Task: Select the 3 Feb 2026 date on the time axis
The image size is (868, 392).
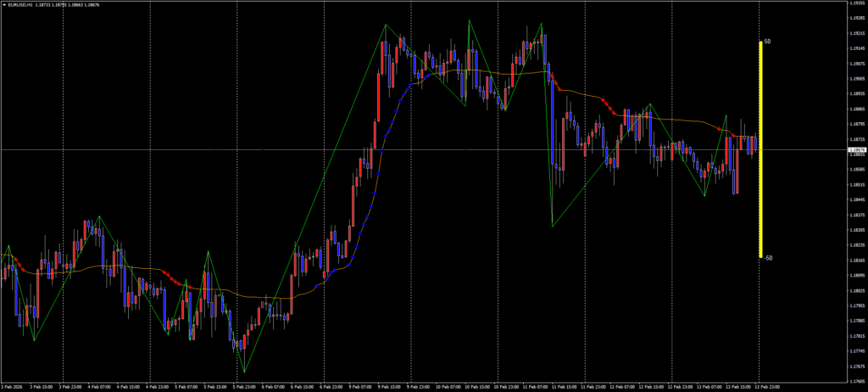Action: coord(14,386)
